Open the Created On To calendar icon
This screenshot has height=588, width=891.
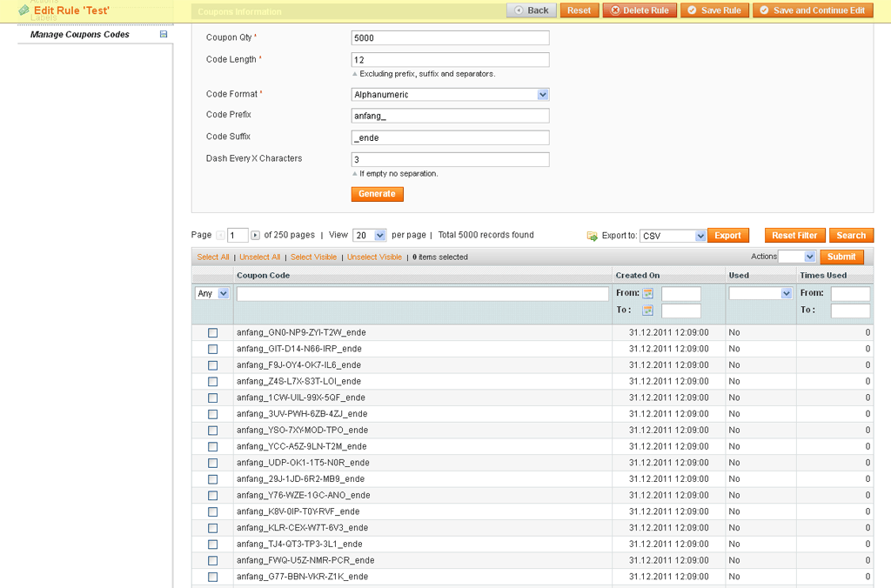point(647,311)
